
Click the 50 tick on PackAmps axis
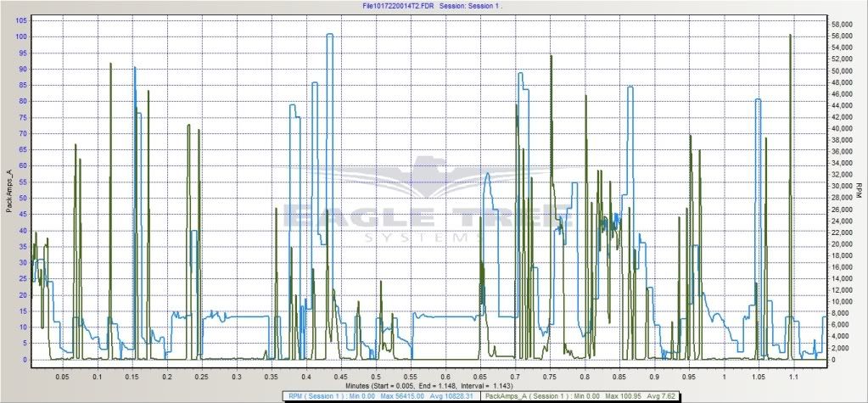[20, 198]
